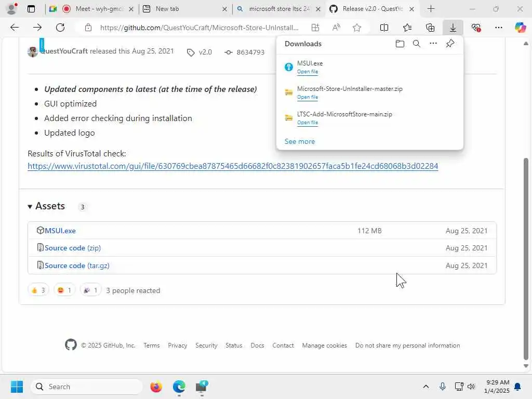Open notifications bell in tray
The height and width of the screenshot is (399, 532).
pos(517,387)
